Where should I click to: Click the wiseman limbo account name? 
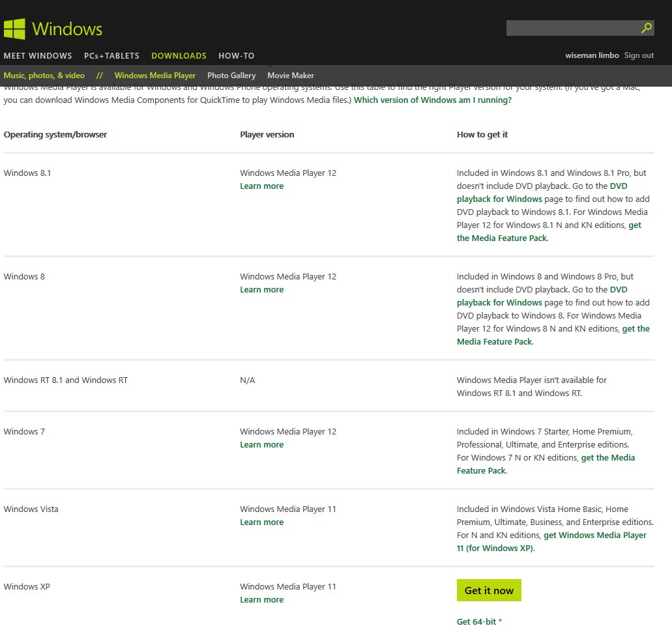(592, 55)
